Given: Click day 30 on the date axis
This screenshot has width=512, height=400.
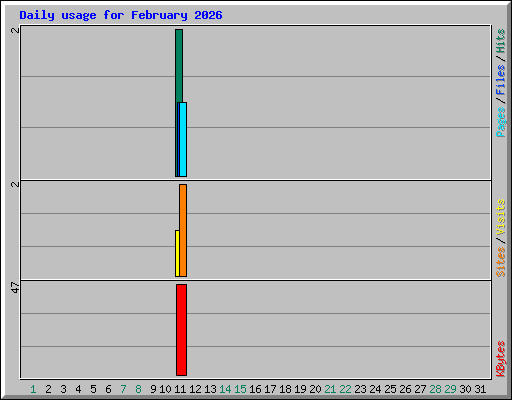Looking at the screenshot, I should click(x=465, y=389).
